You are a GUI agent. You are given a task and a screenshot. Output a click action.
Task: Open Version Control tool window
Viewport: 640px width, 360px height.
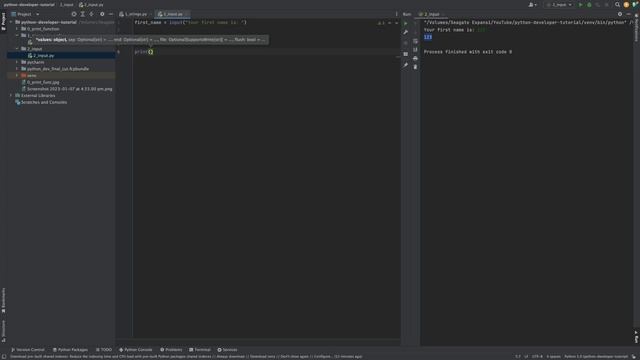(x=28, y=350)
